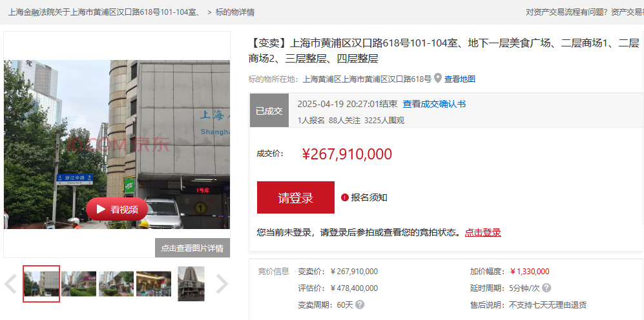The height and width of the screenshot is (320, 644).
Task: Show previous thumbnails with left arrow
Action: [10, 283]
